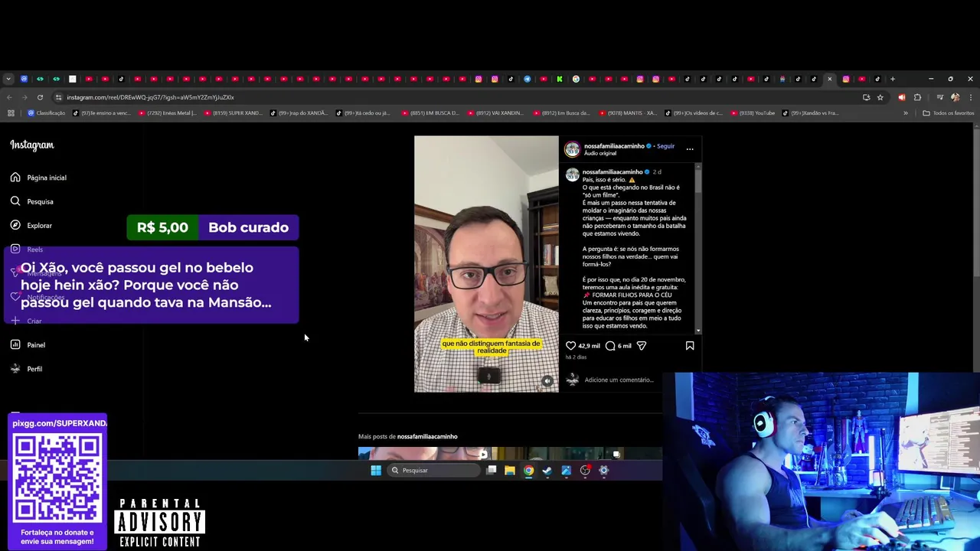
Task: Click the Áudio original link
Action: click(x=600, y=153)
